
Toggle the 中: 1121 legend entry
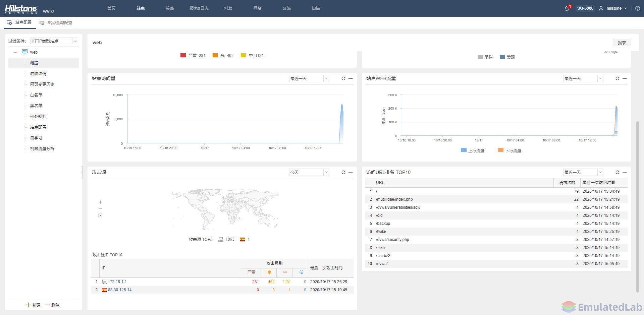[x=252, y=55]
